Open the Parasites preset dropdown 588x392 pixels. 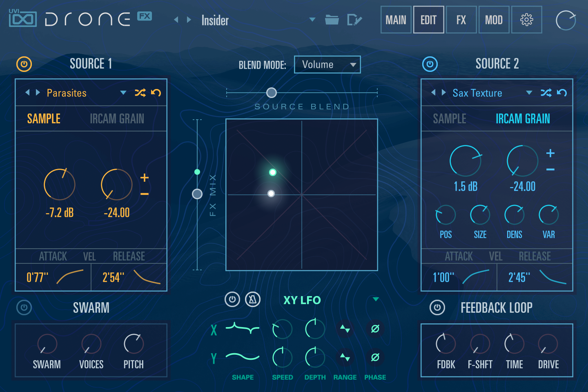123,93
